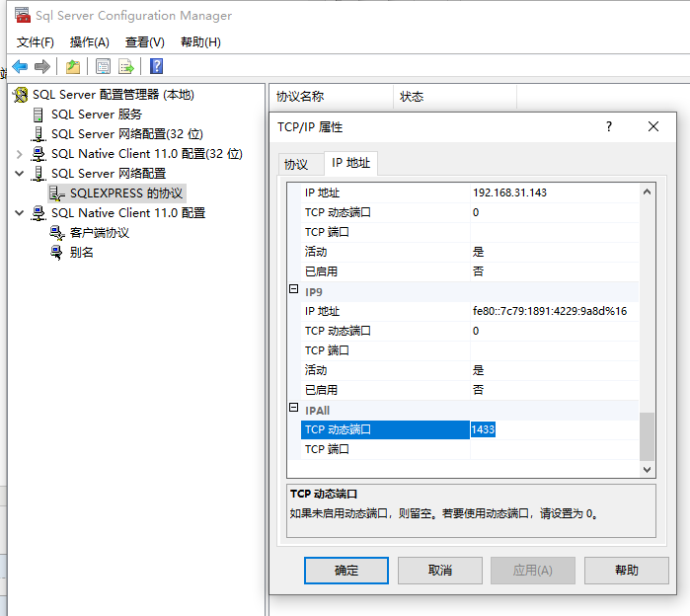The height and width of the screenshot is (616, 690).
Task: Select 客户端协议 tree item
Action: pos(99,233)
